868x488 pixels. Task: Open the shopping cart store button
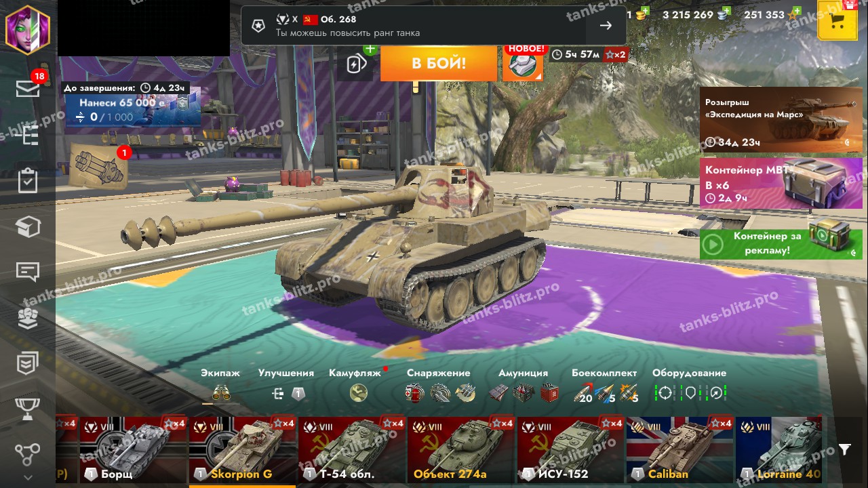(837, 20)
